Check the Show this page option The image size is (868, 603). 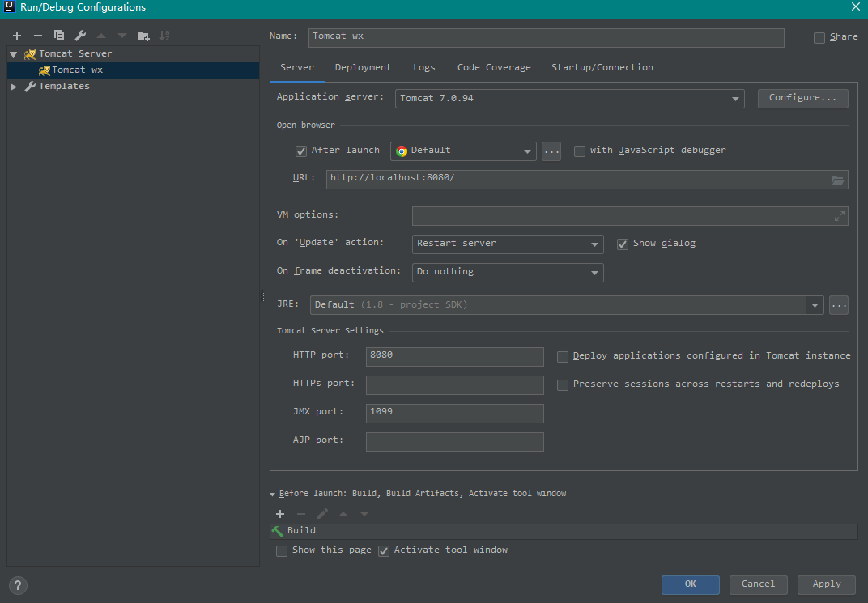coord(282,551)
